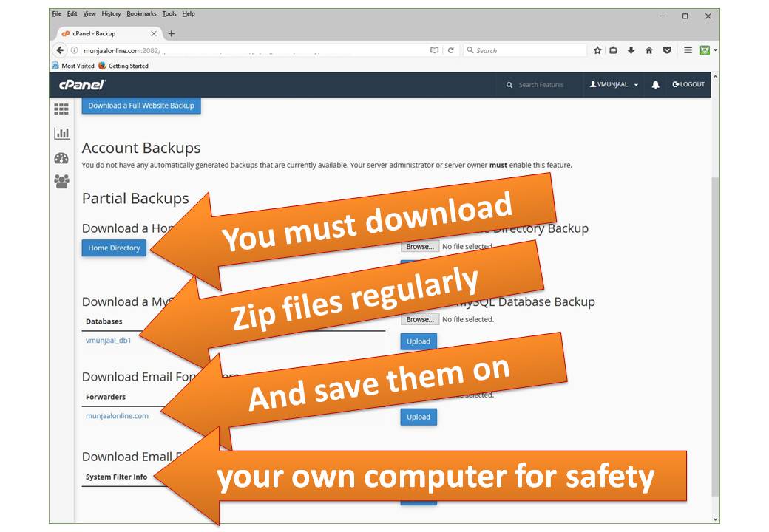Click the Account Backups heading
This screenshot has width=769, height=532.
tap(141, 148)
